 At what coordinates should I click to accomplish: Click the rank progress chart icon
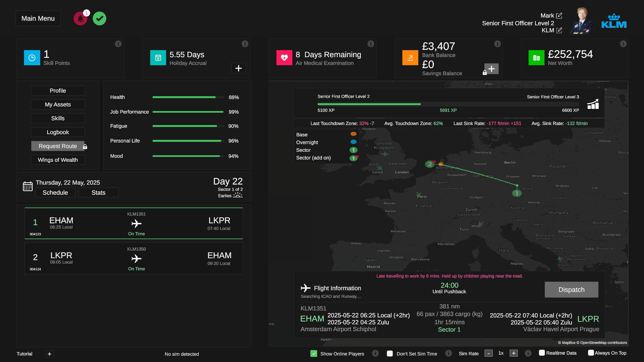coord(593,104)
